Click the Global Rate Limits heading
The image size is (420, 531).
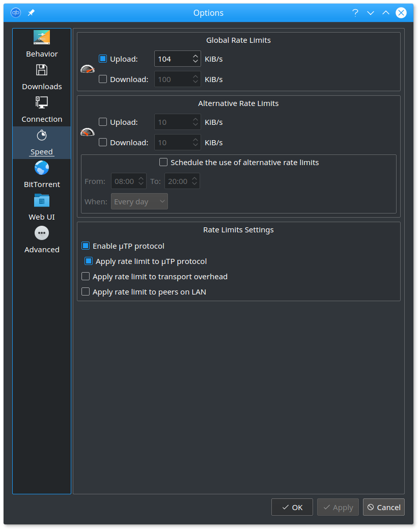point(239,40)
